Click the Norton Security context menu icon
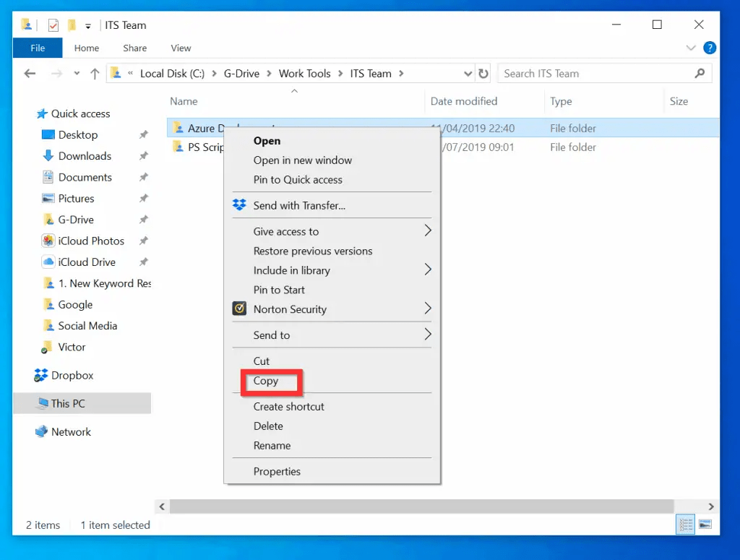Image resolution: width=740 pixels, height=560 pixels. coord(240,309)
